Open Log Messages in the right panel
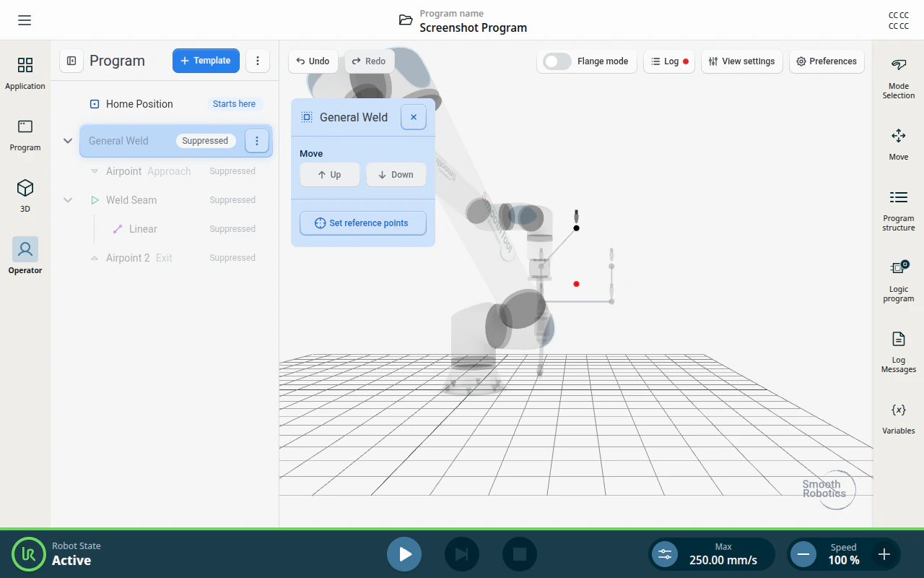The width and height of the screenshot is (924, 578). tap(899, 352)
